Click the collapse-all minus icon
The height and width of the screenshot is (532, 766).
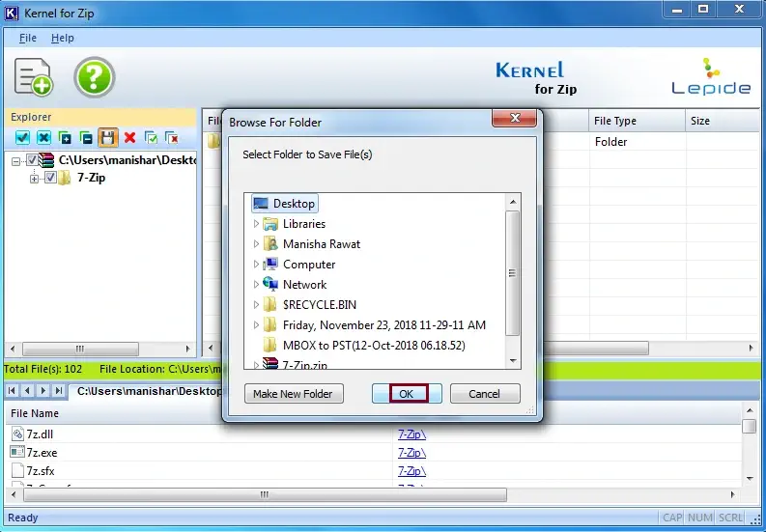(87, 138)
